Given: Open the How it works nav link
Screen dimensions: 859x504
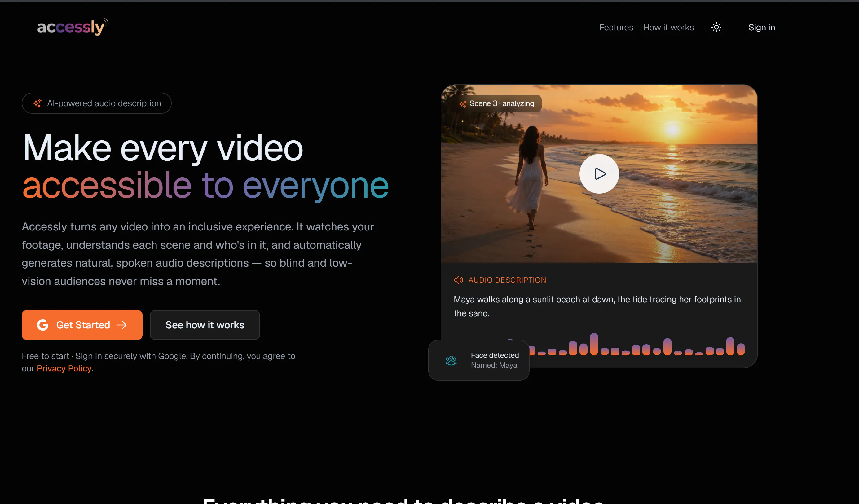Looking at the screenshot, I should pos(668,27).
